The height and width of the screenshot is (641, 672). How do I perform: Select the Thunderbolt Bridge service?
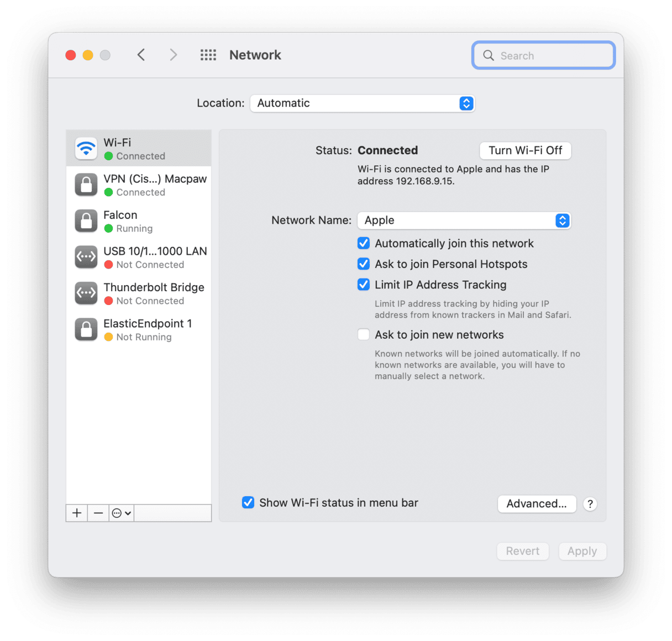pos(139,293)
